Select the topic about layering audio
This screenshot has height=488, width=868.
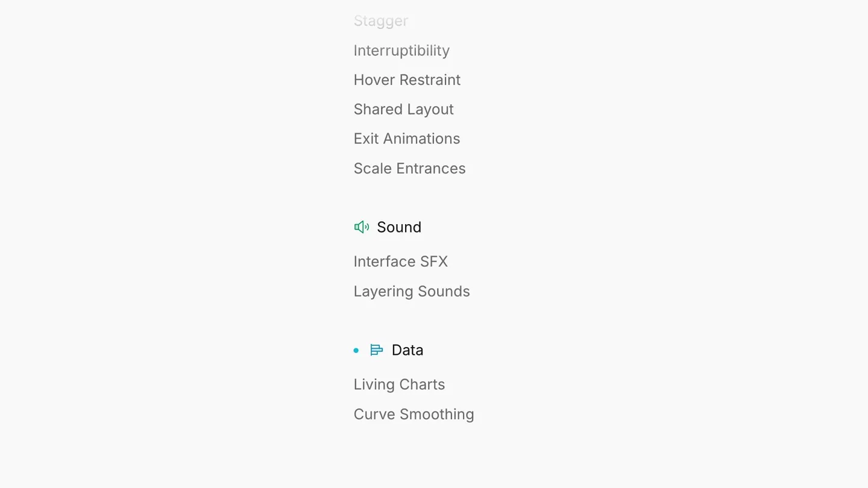412,292
